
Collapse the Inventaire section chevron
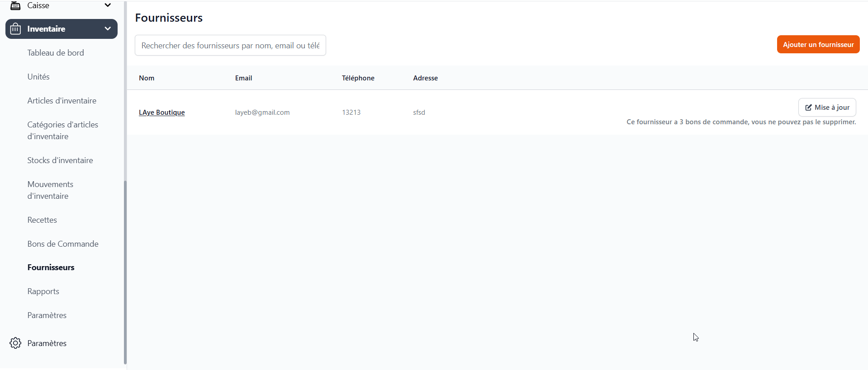108,28
